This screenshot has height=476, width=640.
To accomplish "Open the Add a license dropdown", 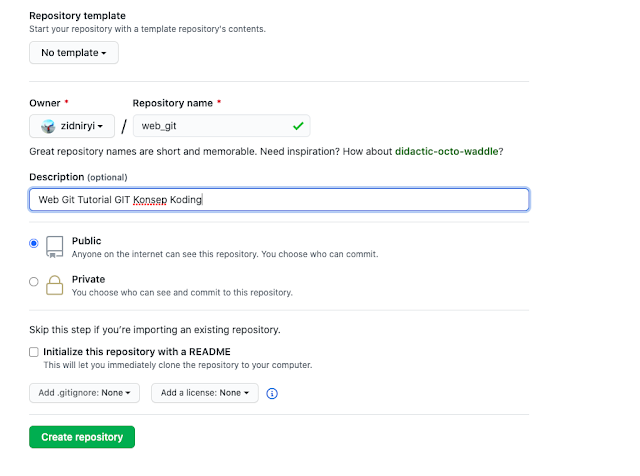I will [205, 393].
